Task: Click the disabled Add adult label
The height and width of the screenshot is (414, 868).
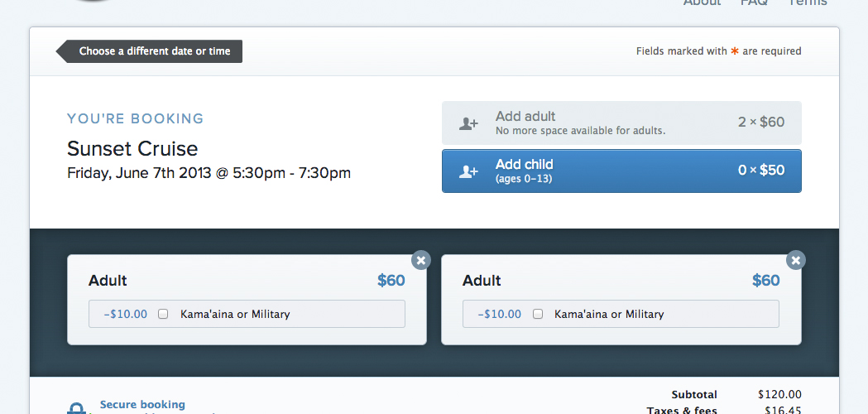Action: coord(525,117)
